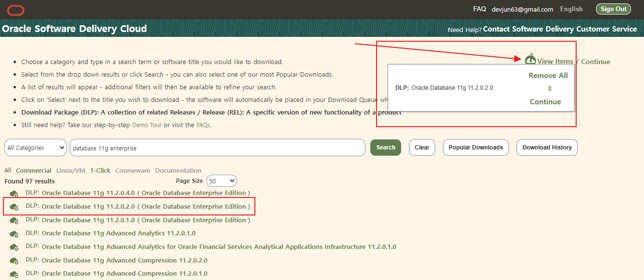Open Popular Downloads
This screenshot has width=644, height=280.
click(x=476, y=148)
